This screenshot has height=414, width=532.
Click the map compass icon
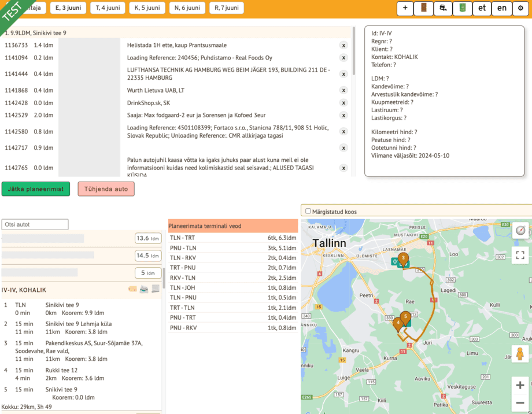pyautogui.click(x=520, y=230)
